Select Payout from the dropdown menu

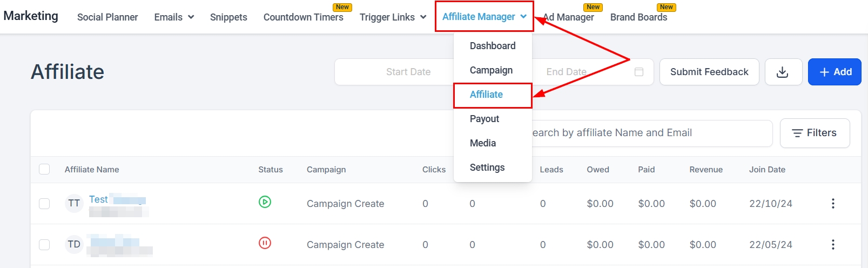coord(485,119)
